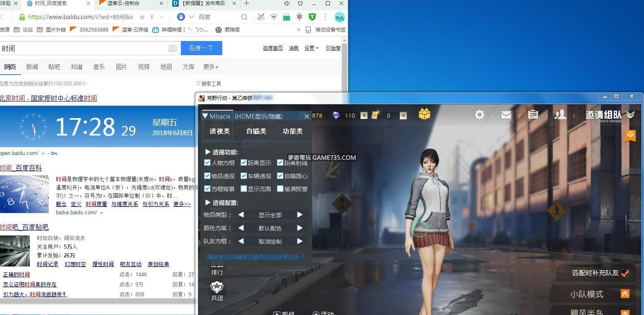Viewport: 644px width, 315px height.
Task: Collapse the 透视配置 section
Action: pos(208,203)
